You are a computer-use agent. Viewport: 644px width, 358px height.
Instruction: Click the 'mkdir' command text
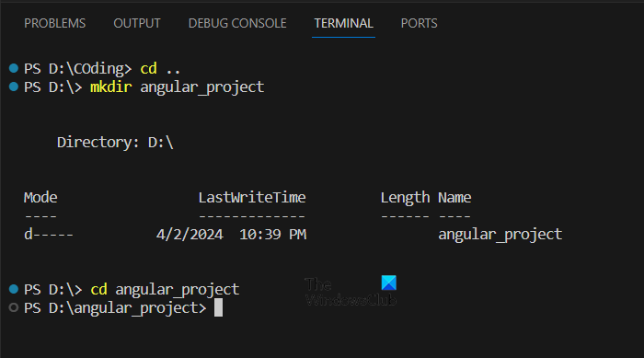pos(111,87)
